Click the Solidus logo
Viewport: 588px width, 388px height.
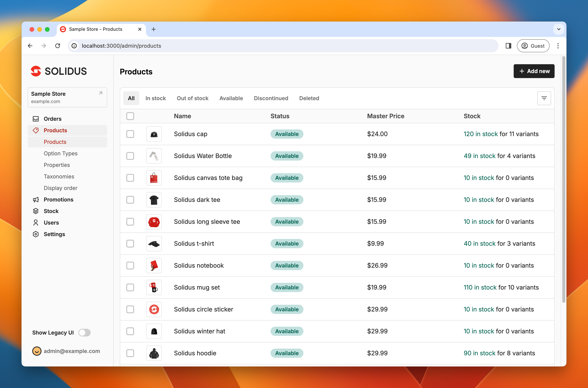[x=59, y=71]
